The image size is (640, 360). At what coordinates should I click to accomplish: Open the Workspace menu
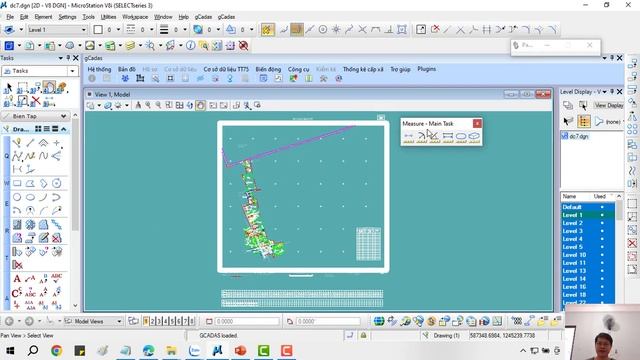135,17
